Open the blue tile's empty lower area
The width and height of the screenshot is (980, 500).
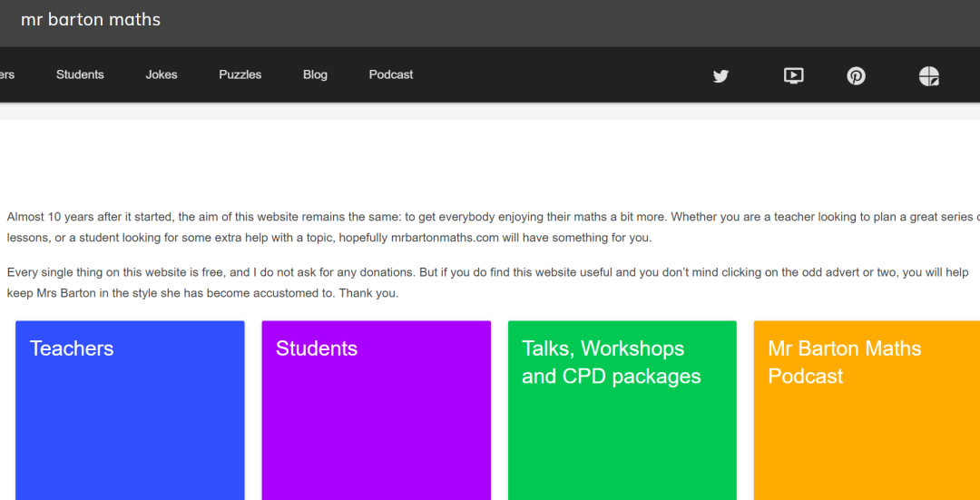point(130,437)
